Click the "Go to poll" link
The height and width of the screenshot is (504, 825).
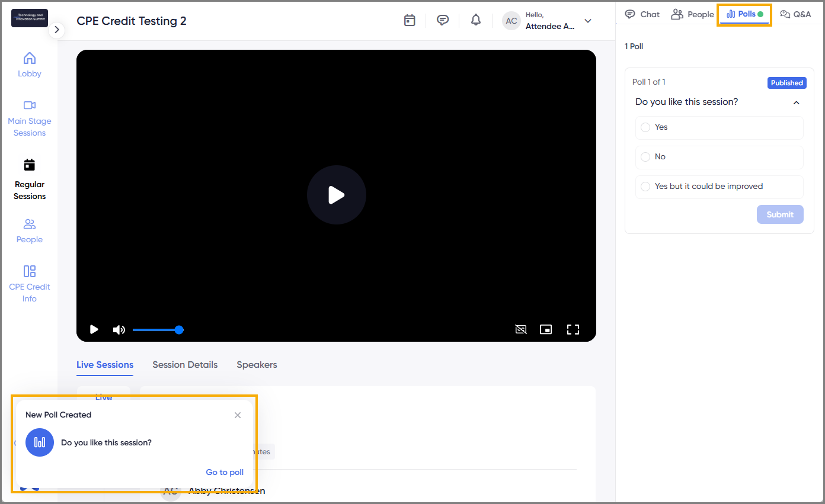(x=225, y=472)
